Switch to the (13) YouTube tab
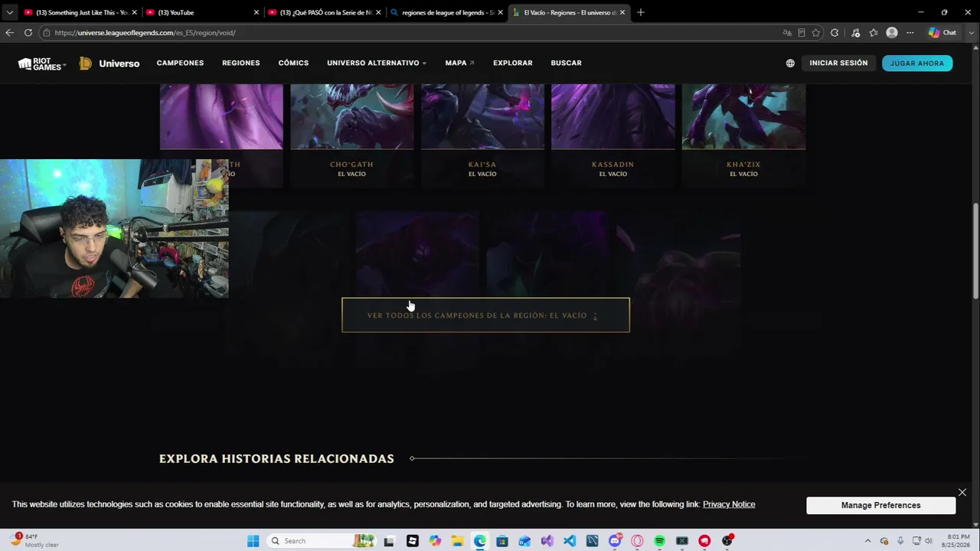 (x=202, y=12)
